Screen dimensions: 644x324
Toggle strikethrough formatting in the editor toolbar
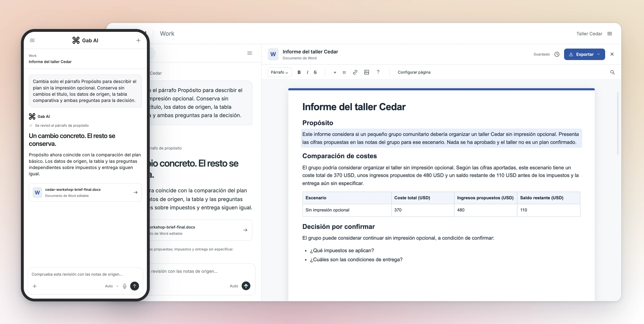pos(315,72)
